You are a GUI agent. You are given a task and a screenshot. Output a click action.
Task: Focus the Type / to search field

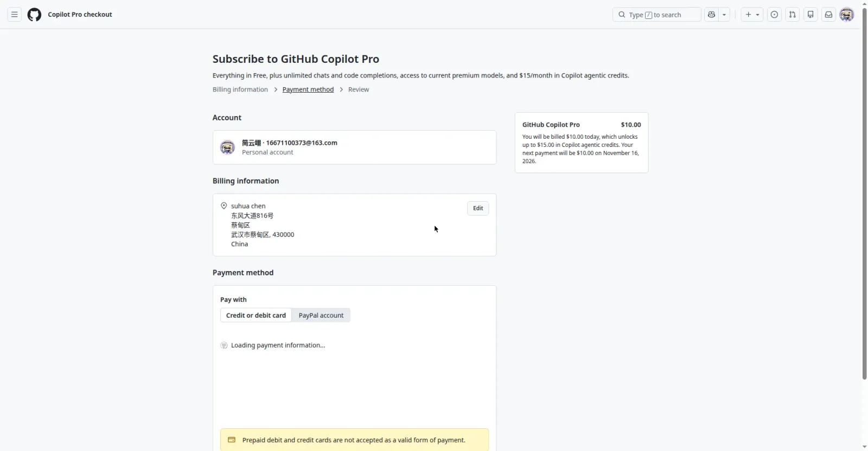657,15
